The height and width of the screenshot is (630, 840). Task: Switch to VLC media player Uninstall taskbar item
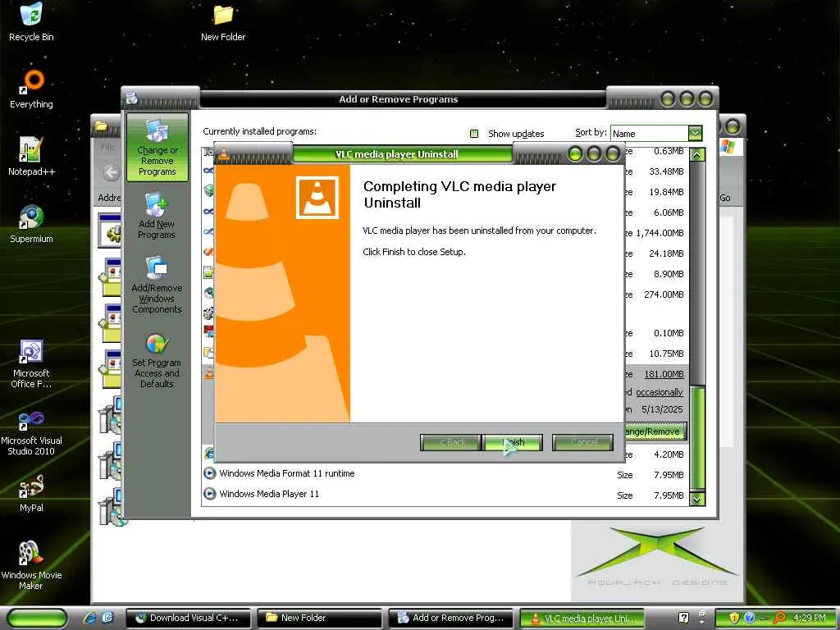point(582,619)
